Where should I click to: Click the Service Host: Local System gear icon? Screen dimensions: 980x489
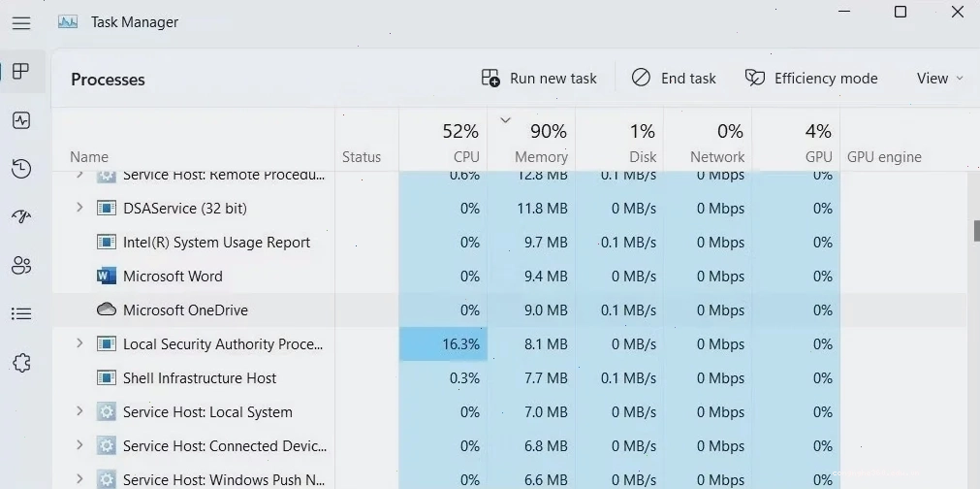point(107,412)
